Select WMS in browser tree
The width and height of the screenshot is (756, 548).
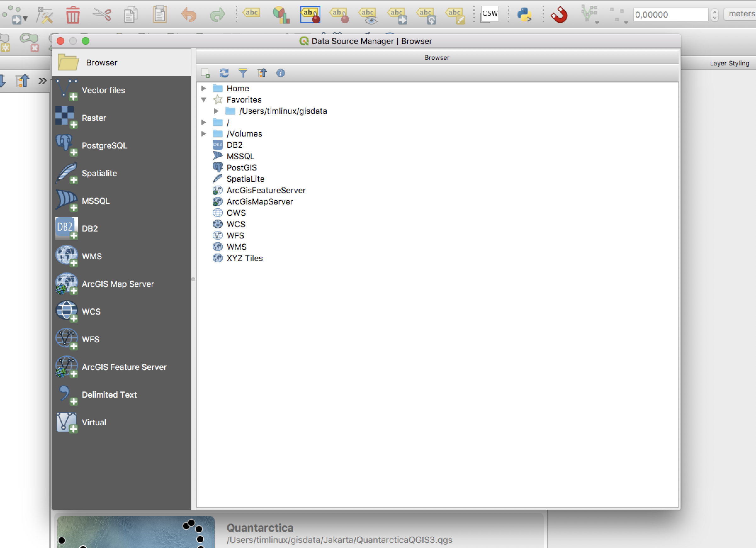(236, 247)
